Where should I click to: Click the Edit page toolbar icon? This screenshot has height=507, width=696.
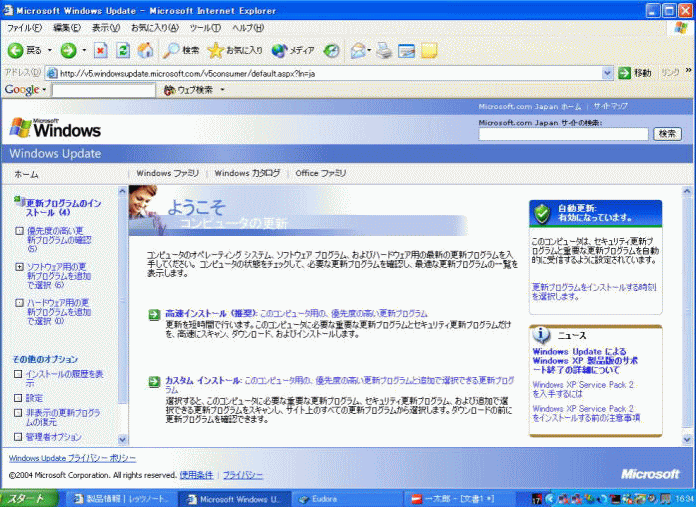coord(406,51)
